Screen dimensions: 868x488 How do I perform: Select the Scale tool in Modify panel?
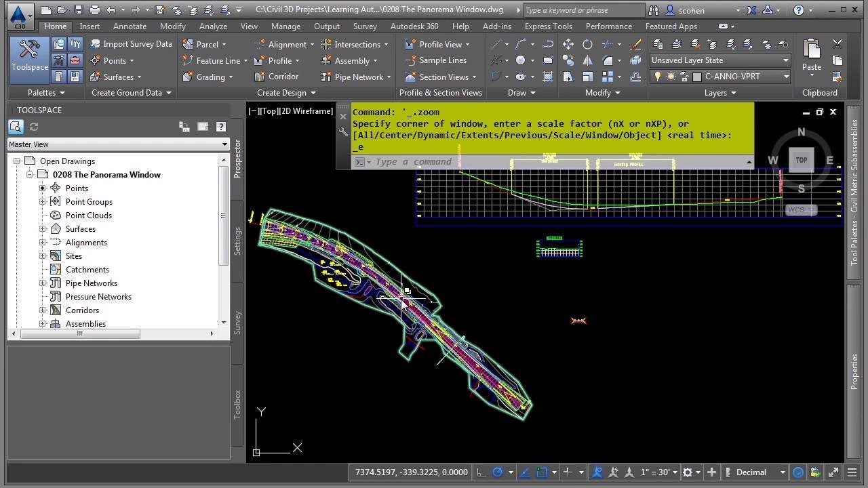[587, 77]
